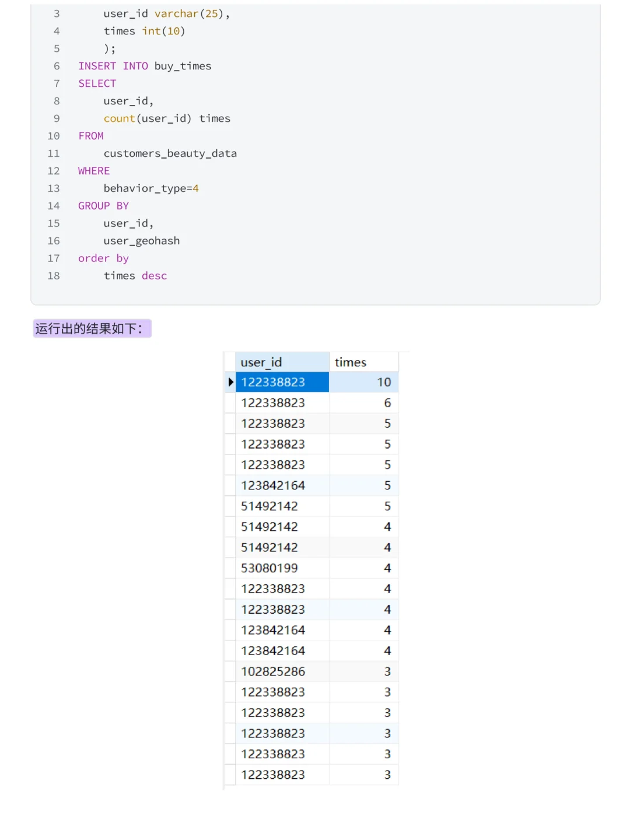Select the last 122338823 row in the table
This screenshot has width=630, height=840.
tap(311, 775)
